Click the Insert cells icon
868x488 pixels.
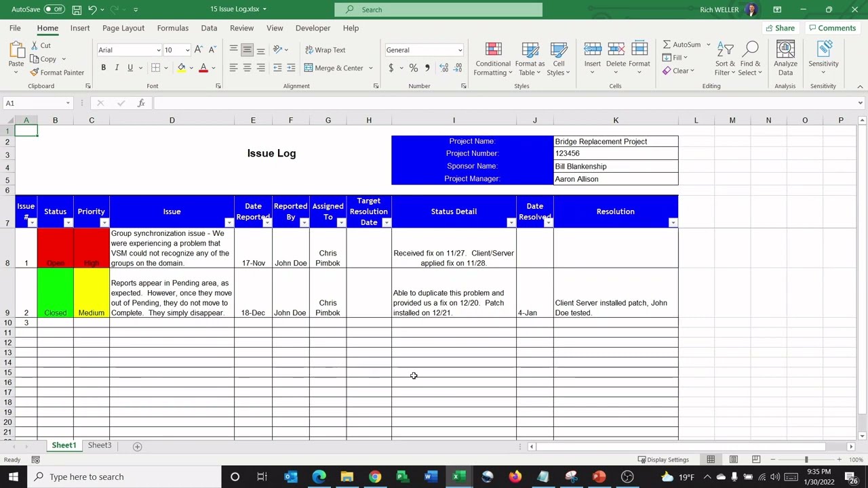click(592, 49)
